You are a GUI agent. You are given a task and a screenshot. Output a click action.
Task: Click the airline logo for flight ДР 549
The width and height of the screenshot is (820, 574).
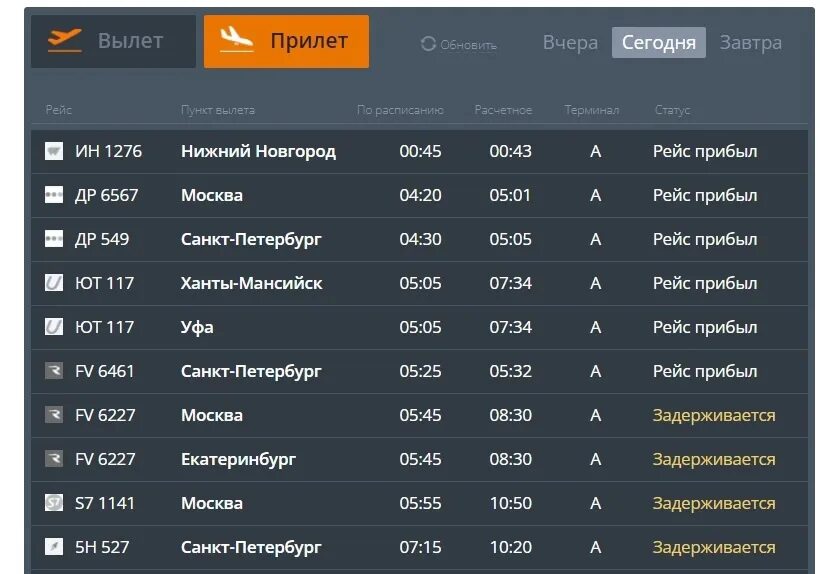click(54, 240)
